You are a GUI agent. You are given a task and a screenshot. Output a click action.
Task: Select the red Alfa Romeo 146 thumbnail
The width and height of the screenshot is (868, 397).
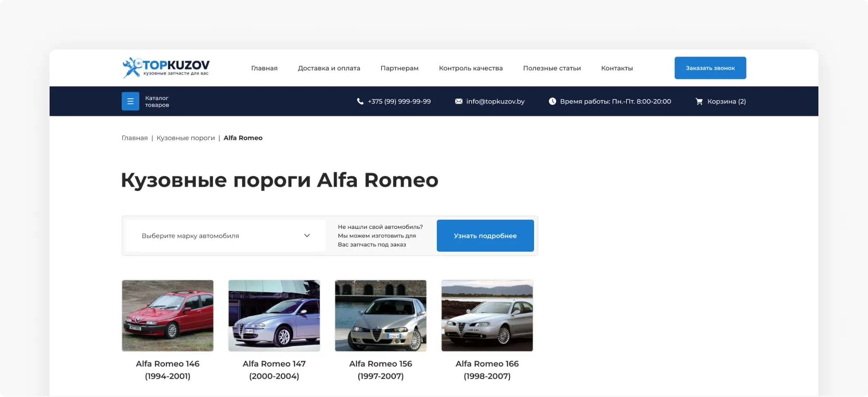pyautogui.click(x=167, y=316)
